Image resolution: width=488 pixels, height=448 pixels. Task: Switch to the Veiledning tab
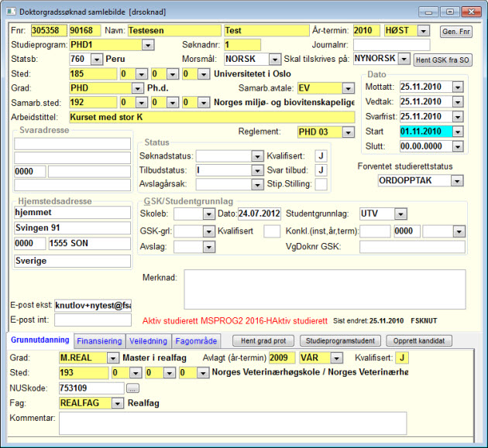[x=148, y=341]
